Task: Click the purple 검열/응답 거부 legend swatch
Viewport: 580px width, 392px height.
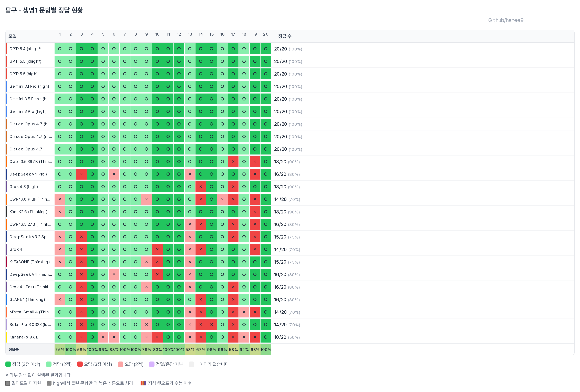Action: coord(152,364)
